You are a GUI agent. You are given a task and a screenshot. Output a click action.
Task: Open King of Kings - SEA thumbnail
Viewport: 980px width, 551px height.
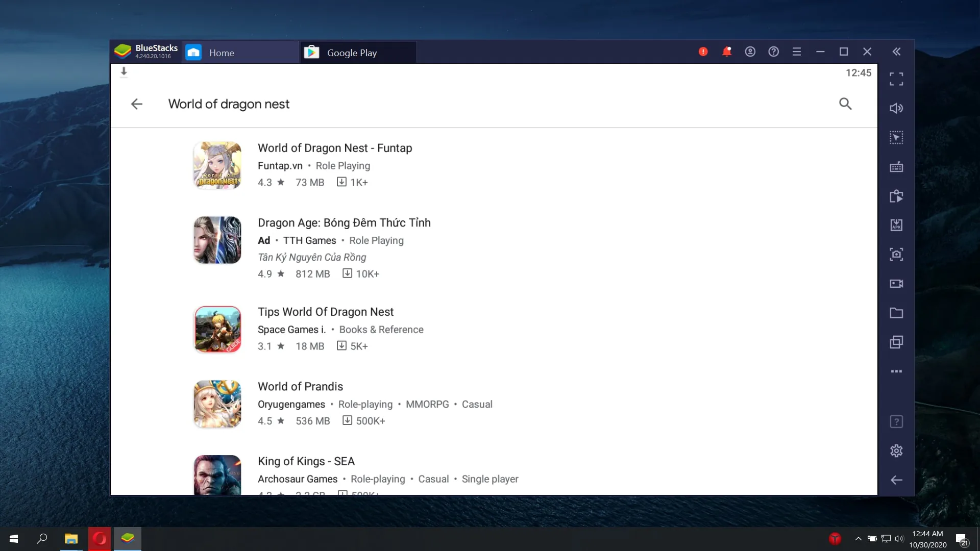tap(217, 475)
